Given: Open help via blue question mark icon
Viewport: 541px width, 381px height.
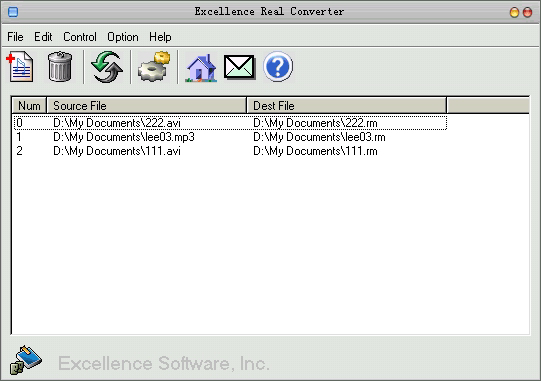Looking at the screenshot, I should 278,66.
